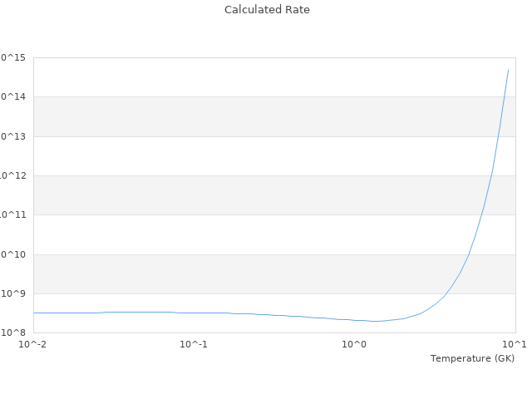
Task: Click the 10^15 y-axis tick label
Action: coord(14,57)
